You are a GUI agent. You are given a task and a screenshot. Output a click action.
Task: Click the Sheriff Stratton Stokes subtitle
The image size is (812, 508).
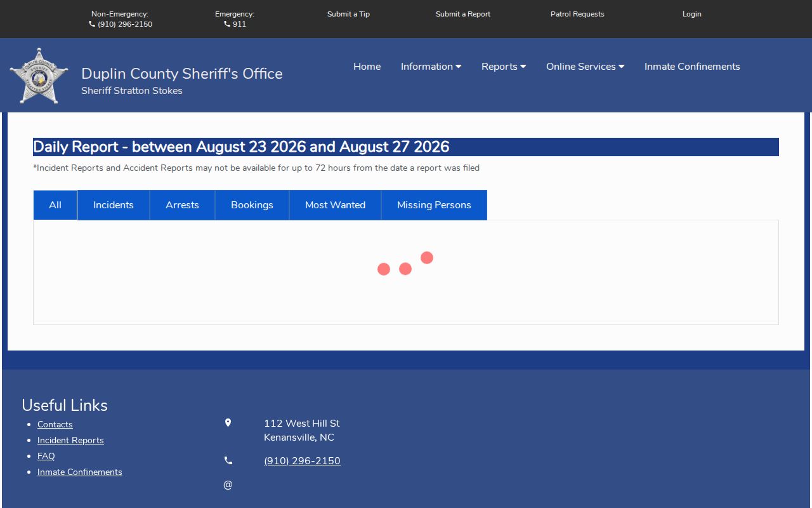tap(132, 91)
